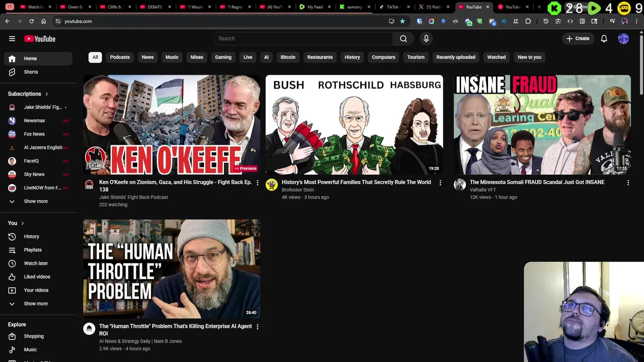644x362 pixels.
Task: Focus the YouTube search field
Action: pos(302,39)
